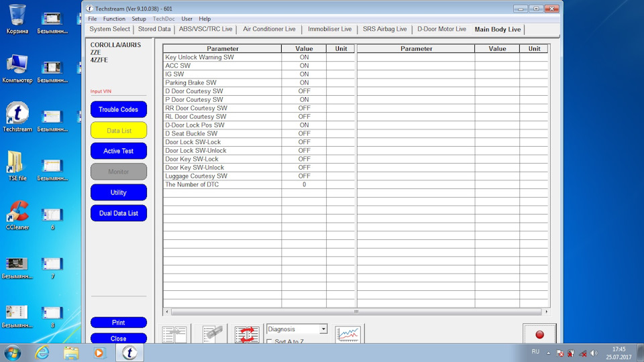Open the desktop file named 7

click(52, 267)
